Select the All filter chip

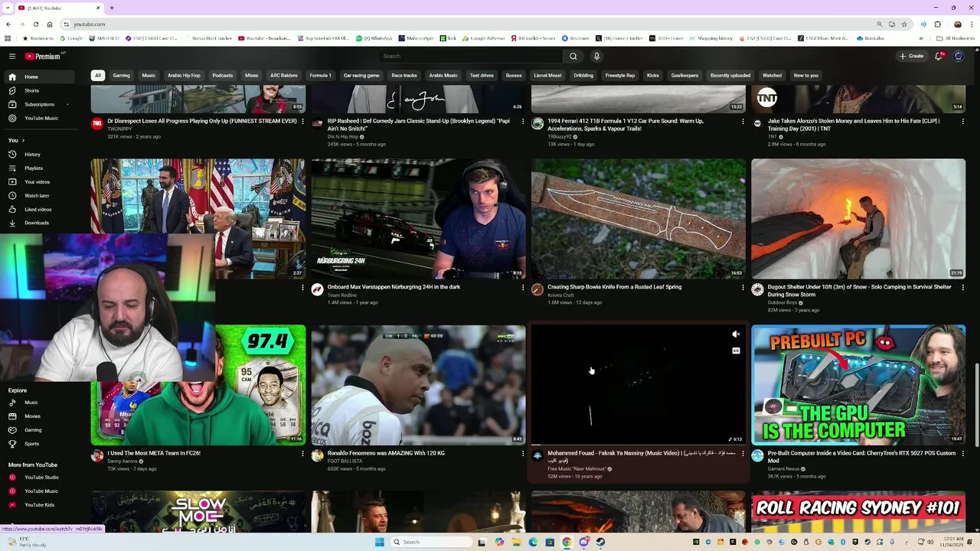click(97, 76)
